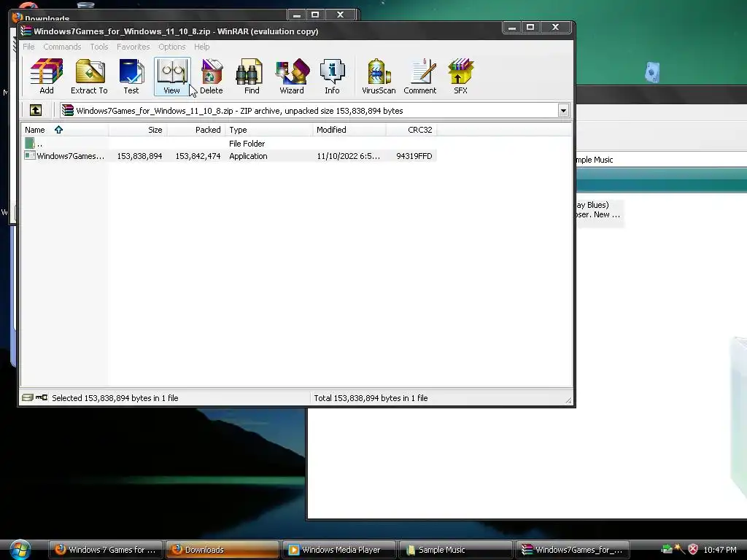The image size is (747, 560).
Task: Open the View file tool
Action: (x=172, y=76)
